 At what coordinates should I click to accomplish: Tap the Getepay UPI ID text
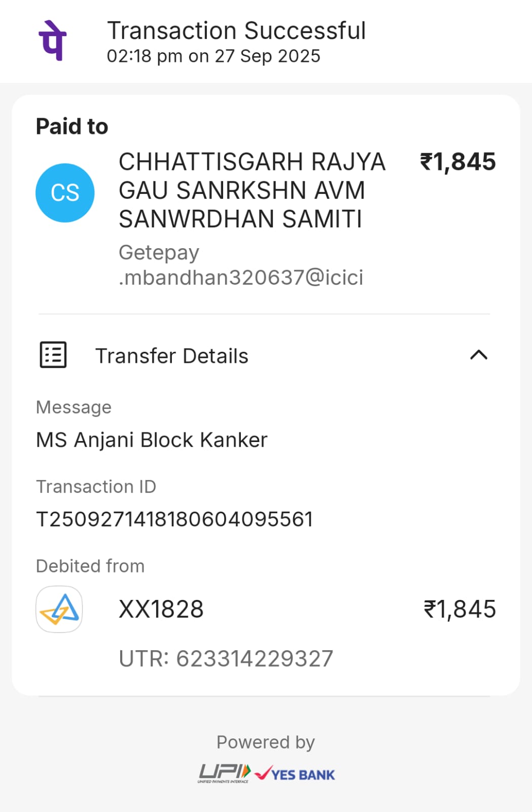point(241,265)
